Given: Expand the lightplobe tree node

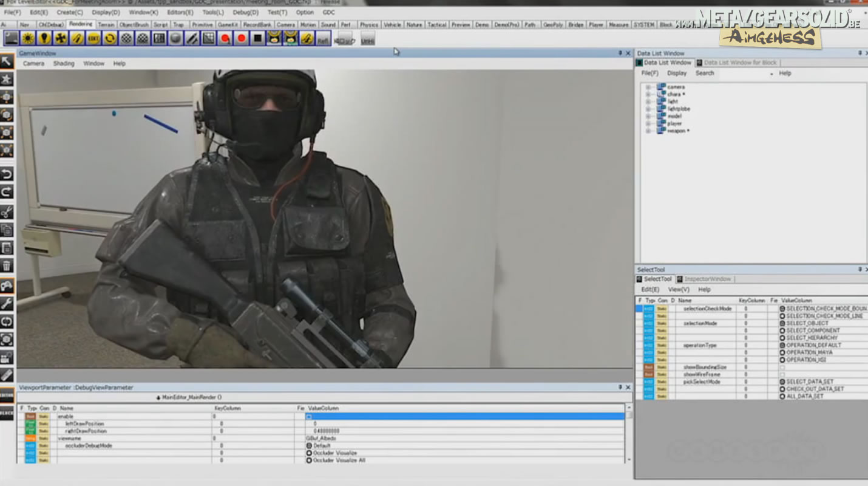Looking at the screenshot, I should coord(648,109).
